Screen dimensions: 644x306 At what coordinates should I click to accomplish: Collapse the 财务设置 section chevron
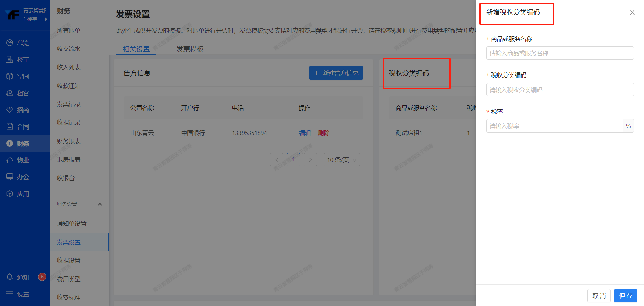point(100,204)
